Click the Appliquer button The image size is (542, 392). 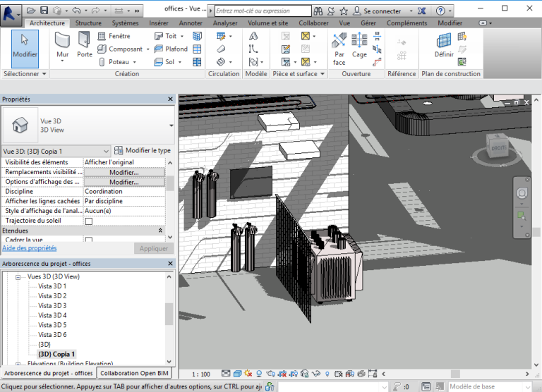click(x=153, y=248)
